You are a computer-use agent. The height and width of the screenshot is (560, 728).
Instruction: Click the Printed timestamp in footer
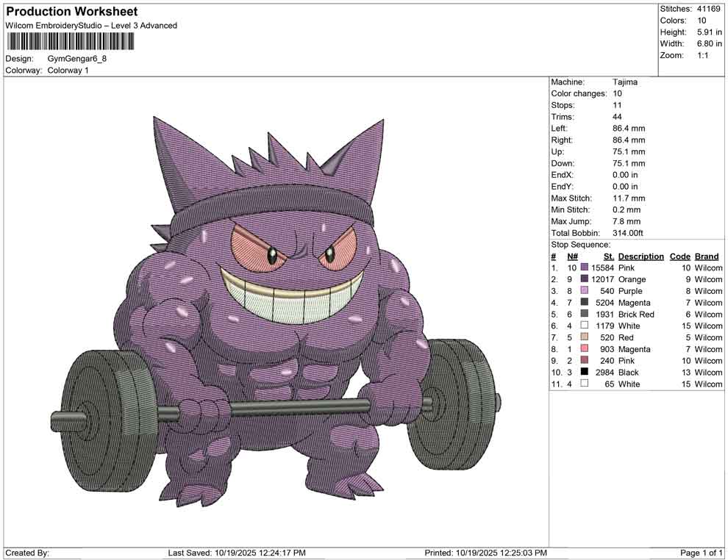[485, 553]
